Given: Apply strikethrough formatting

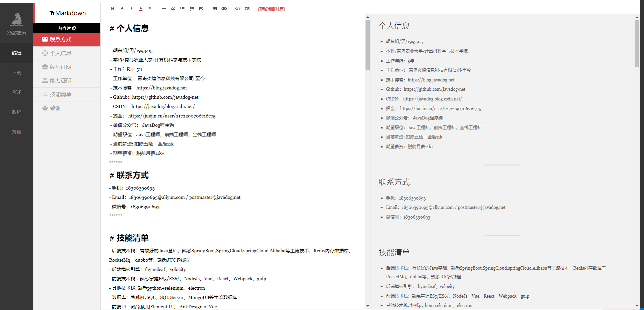Looking at the screenshot, I should point(150,9).
